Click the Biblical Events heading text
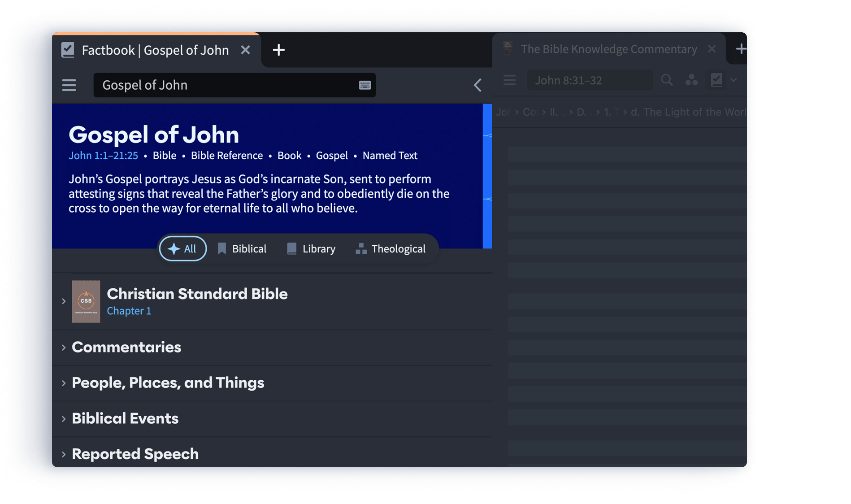 125,418
